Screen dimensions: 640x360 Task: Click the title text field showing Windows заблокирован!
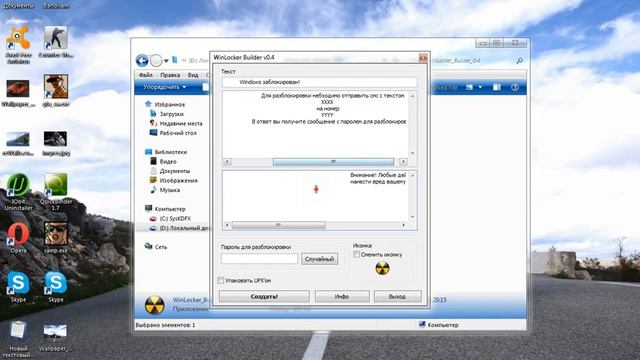pyautogui.click(x=320, y=82)
